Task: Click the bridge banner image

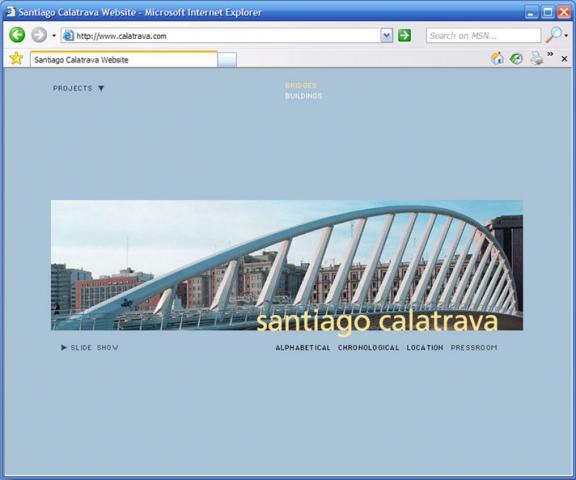Action: [x=287, y=265]
